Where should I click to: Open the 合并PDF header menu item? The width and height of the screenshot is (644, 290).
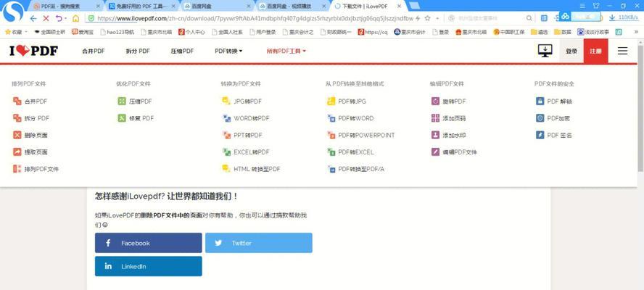tap(94, 51)
